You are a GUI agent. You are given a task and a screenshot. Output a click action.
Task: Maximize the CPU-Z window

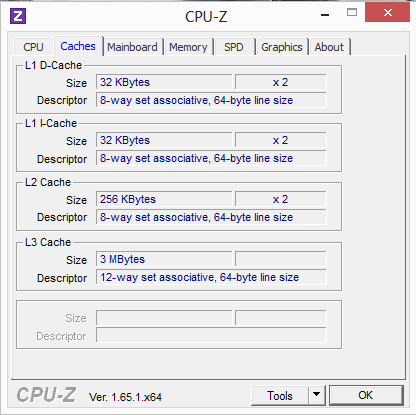(352, 13)
